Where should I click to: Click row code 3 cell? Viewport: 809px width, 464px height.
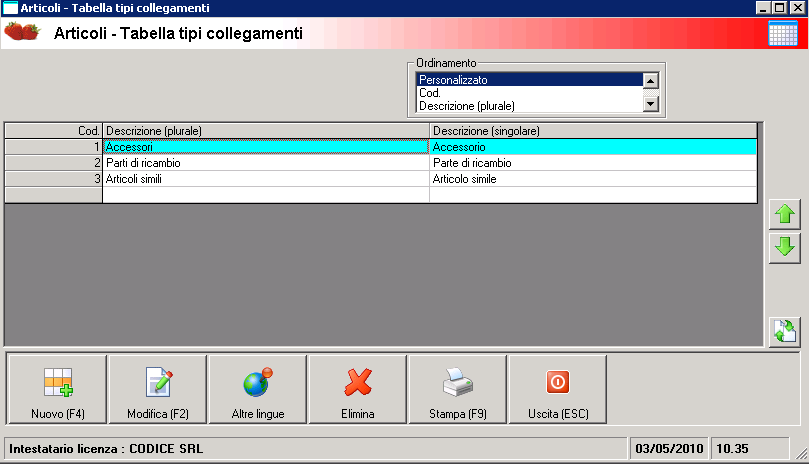click(54, 179)
